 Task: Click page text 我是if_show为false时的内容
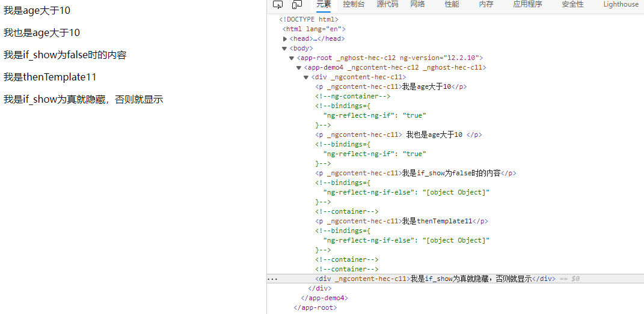point(65,55)
